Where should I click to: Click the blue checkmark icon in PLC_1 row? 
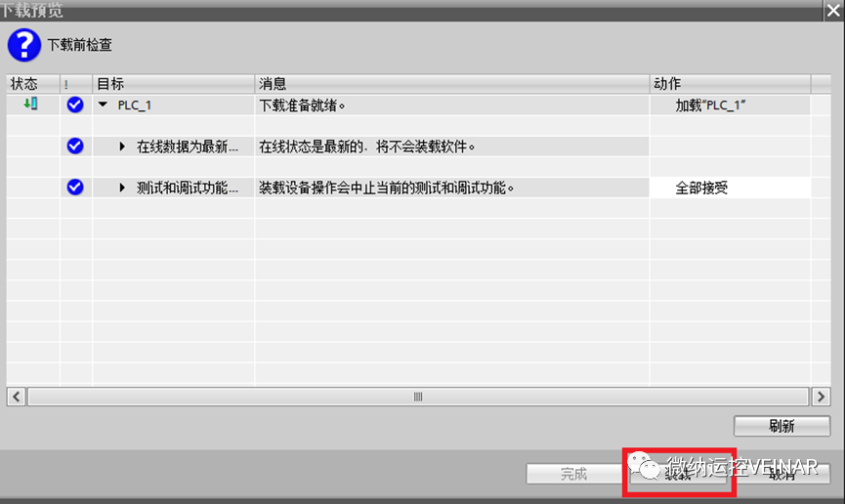(75, 105)
